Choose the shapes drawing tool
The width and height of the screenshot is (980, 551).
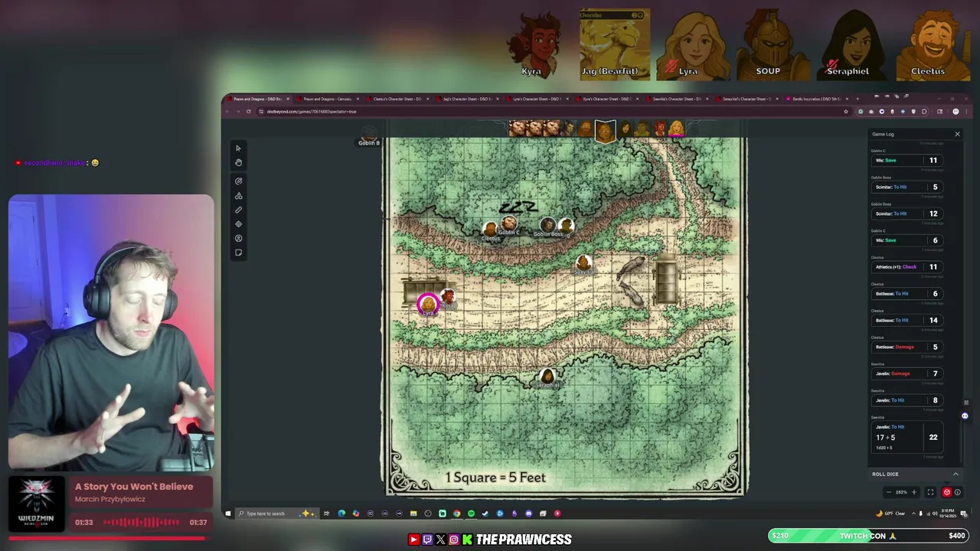tap(238, 196)
